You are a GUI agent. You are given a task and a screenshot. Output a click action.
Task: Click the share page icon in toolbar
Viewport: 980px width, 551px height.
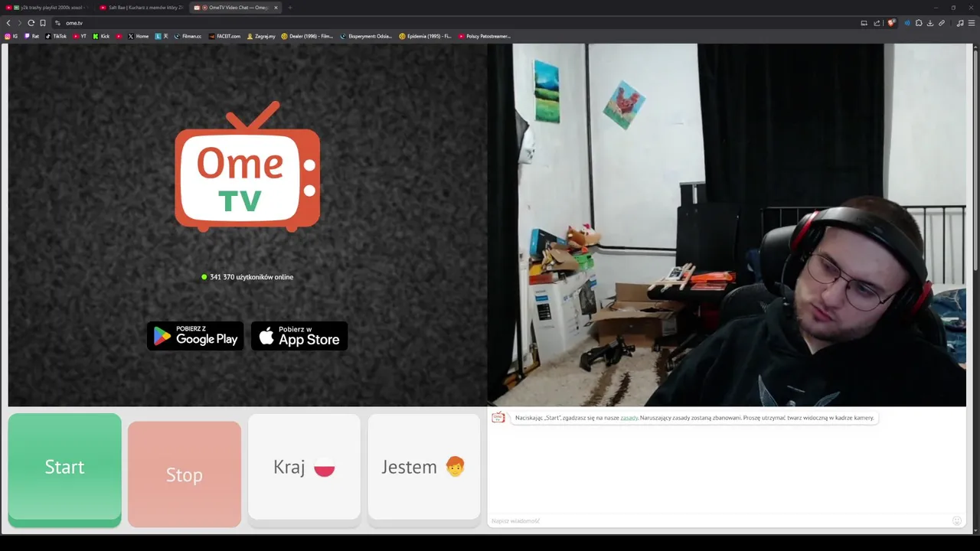coord(877,23)
